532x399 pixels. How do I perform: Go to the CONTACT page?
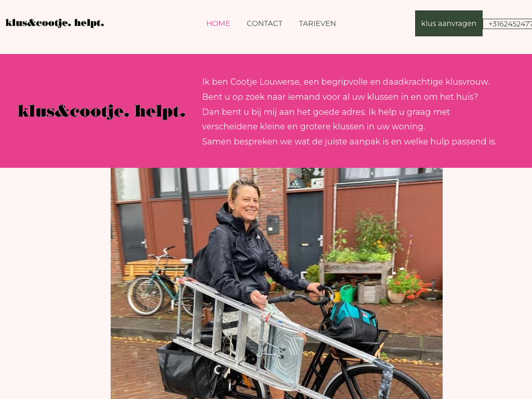pos(264,23)
